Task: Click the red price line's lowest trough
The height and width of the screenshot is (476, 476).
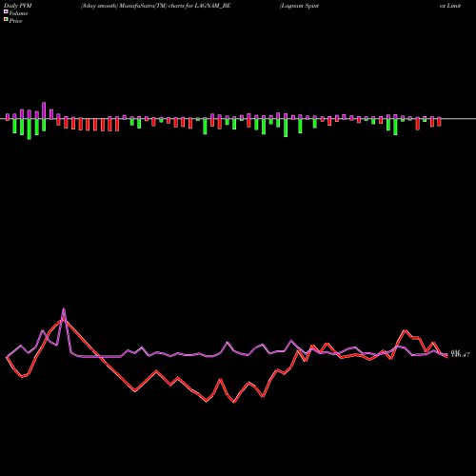Action: click(234, 403)
